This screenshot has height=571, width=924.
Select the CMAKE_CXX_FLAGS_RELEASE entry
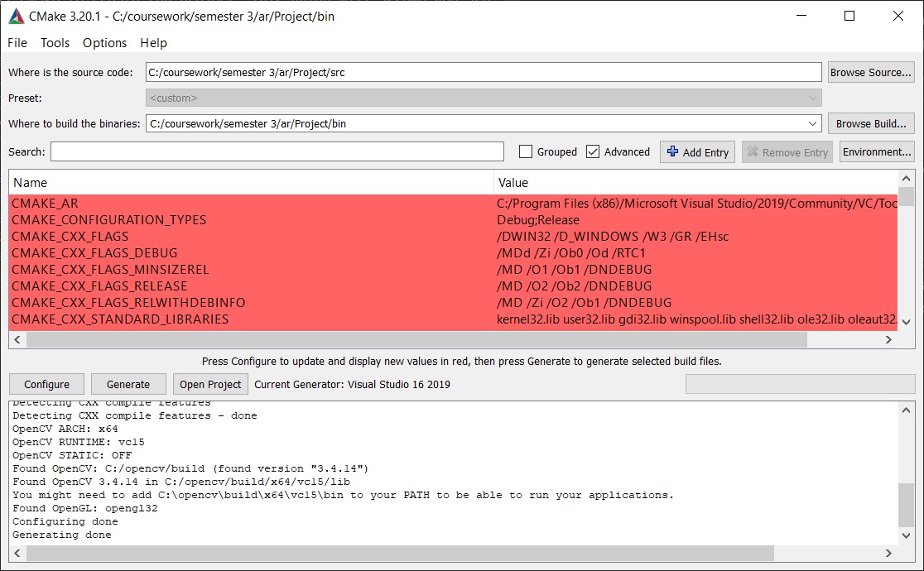[x=453, y=285]
